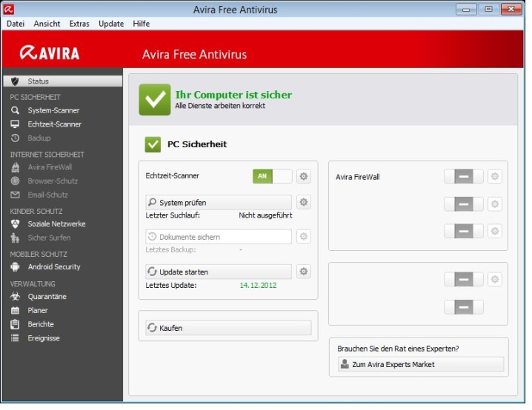Open Echtzeit-Scanner settings gear icon
The image size is (532, 410).
click(303, 176)
